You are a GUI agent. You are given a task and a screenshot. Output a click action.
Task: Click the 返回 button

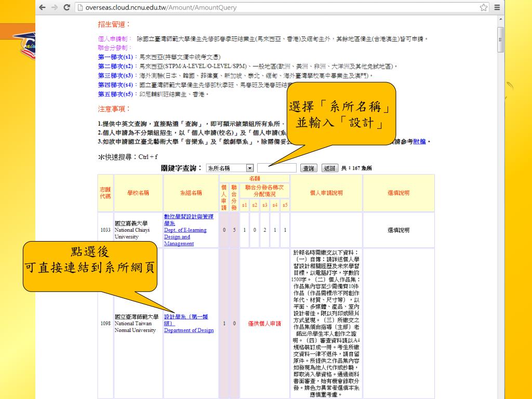329,168
